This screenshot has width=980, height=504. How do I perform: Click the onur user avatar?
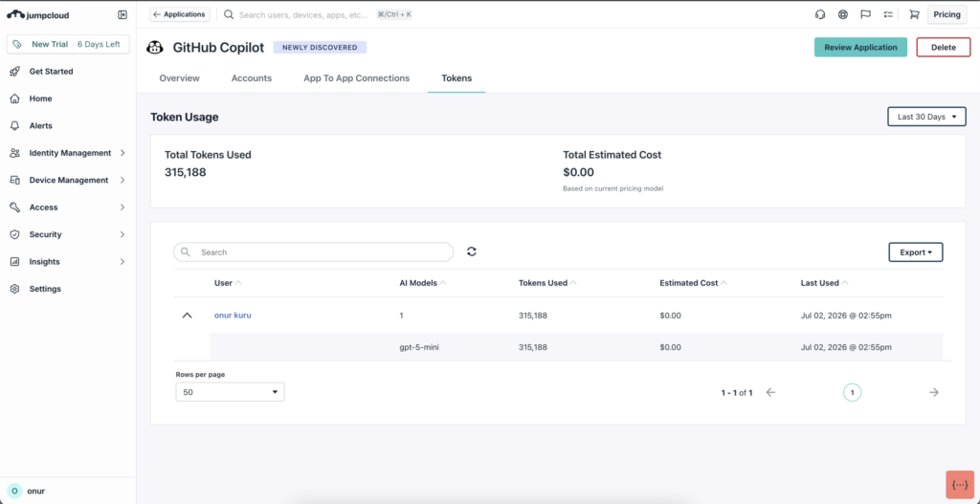(15, 491)
